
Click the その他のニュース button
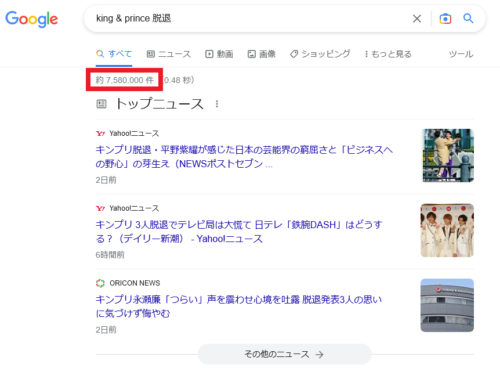coord(284,354)
